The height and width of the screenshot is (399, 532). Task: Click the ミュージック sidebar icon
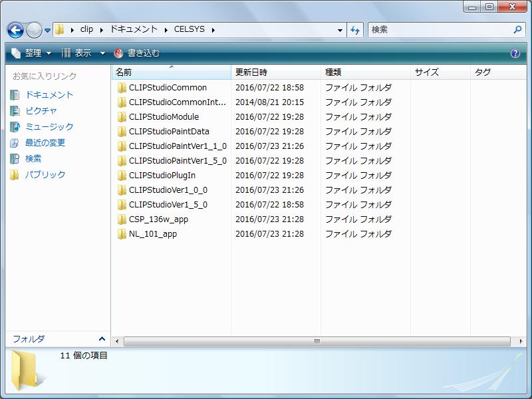point(15,127)
